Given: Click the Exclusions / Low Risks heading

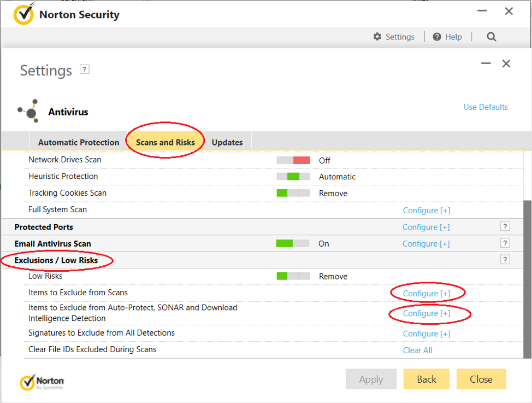Looking at the screenshot, I should pos(56,260).
